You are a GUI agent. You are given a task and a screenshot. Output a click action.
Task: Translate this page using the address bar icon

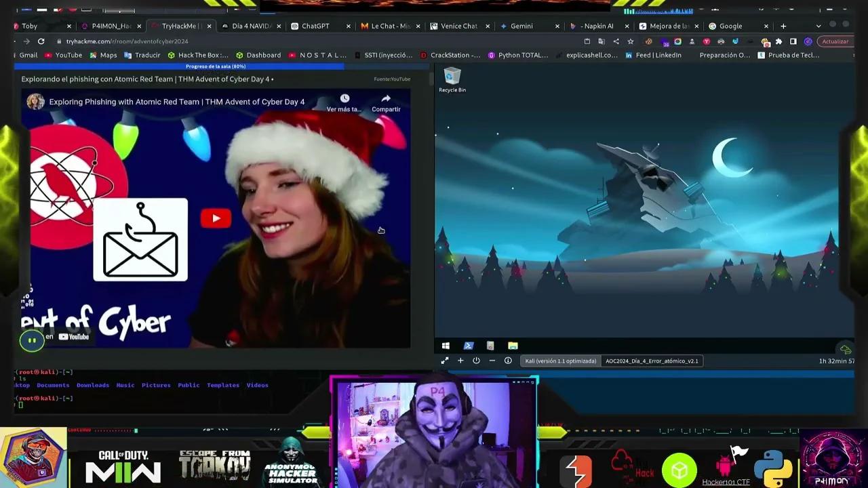click(601, 41)
